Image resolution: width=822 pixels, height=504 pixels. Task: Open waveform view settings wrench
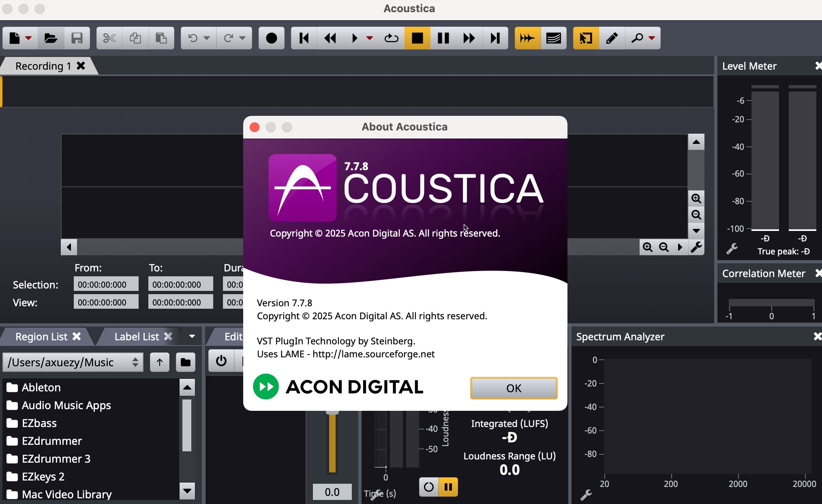(696, 247)
